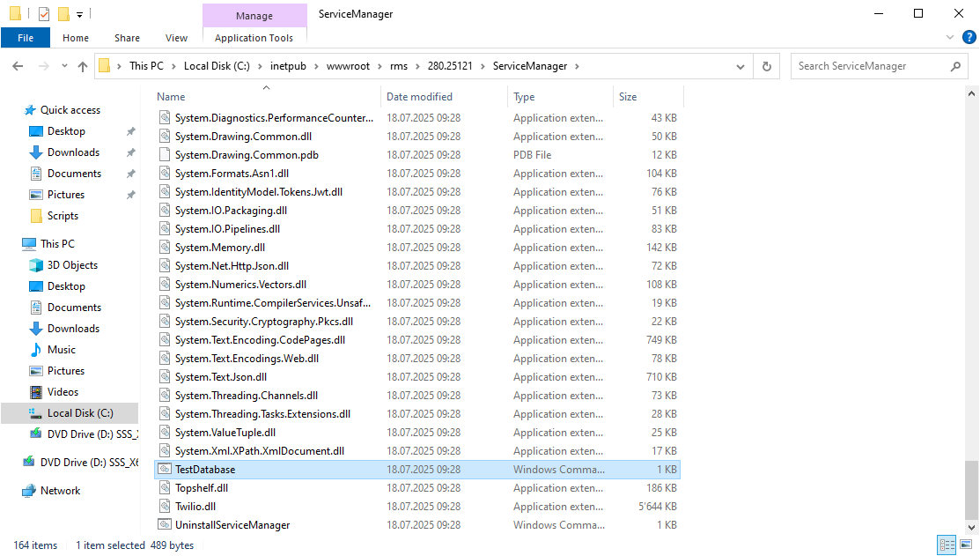Select Local Disk (C:) in sidebar
The height and width of the screenshot is (556, 980).
click(x=80, y=413)
